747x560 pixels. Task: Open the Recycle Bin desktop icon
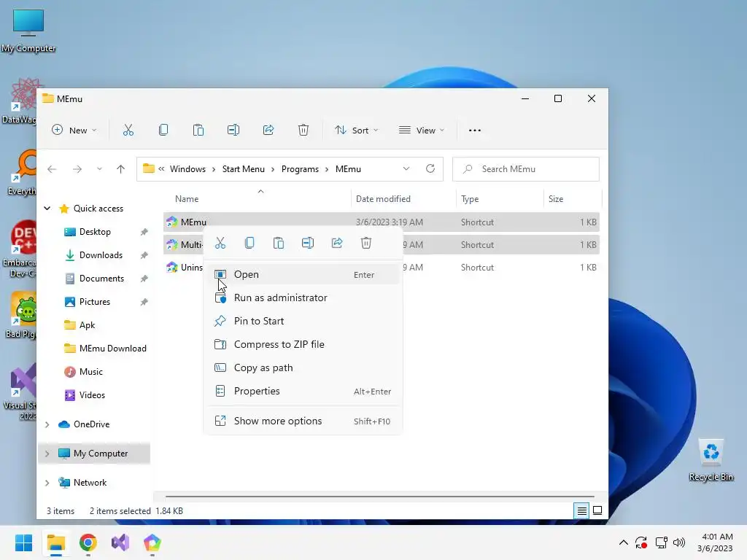pyautogui.click(x=711, y=460)
